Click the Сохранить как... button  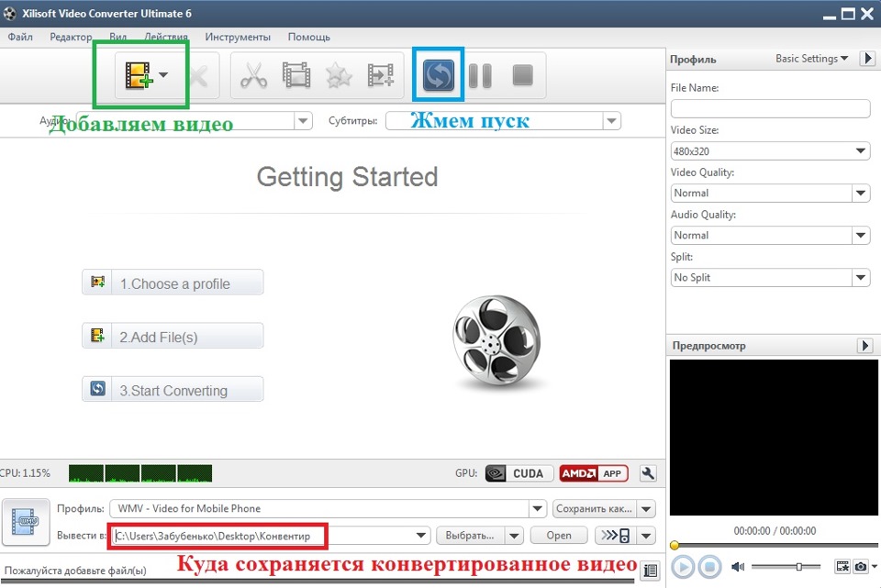pyautogui.click(x=594, y=509)
